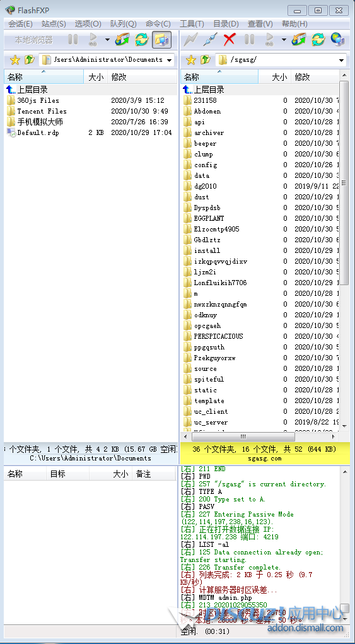Click the remote pane horizontal scrollbar thumb
355x644 pixels.
point(243,436)
